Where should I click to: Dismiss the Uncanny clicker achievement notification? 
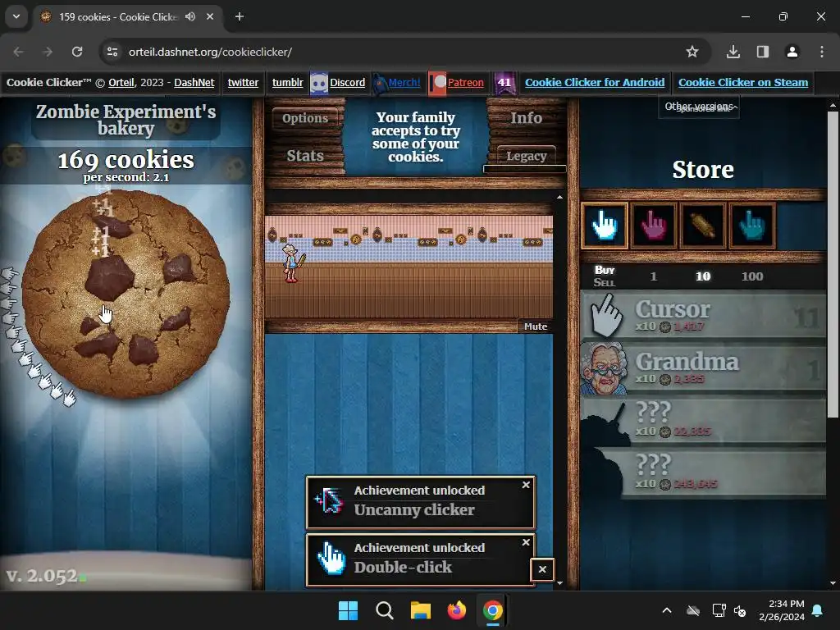coord(526,484)
